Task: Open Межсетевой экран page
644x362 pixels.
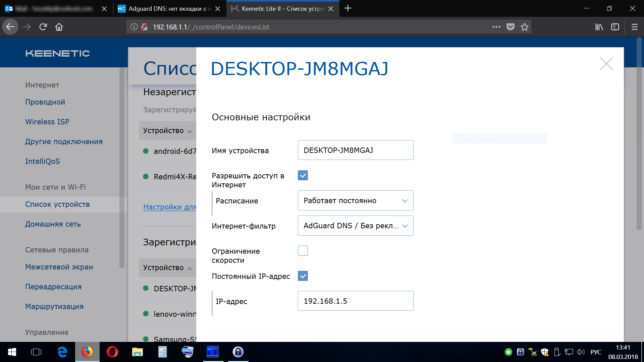Action: tap(59, 267)
